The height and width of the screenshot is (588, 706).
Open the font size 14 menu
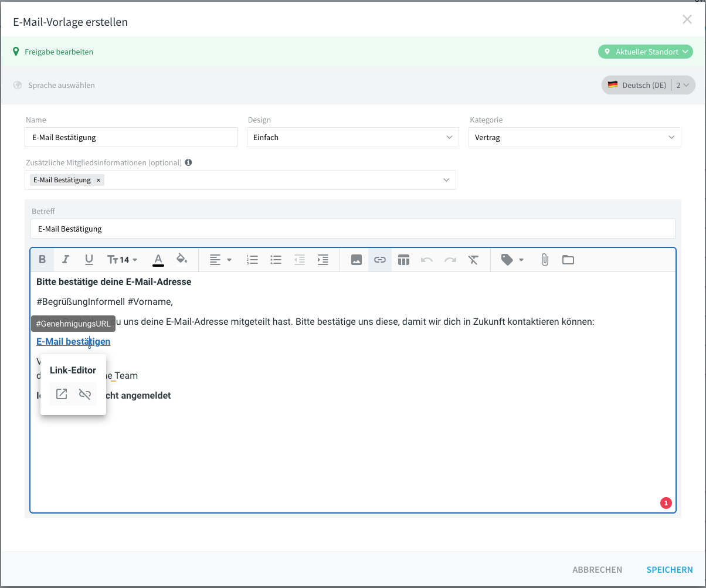123,260
